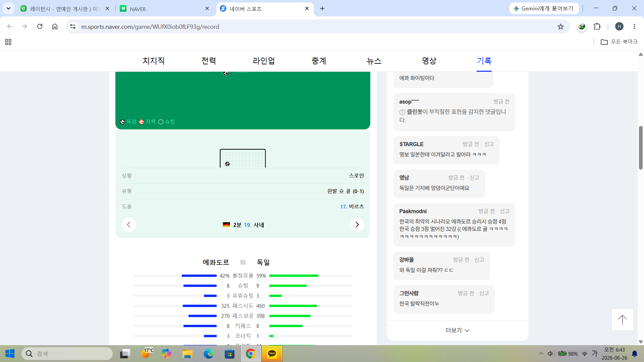Open the 중계 tab
The height and width of the screenshot is (362, 644).
click(319, 61)
